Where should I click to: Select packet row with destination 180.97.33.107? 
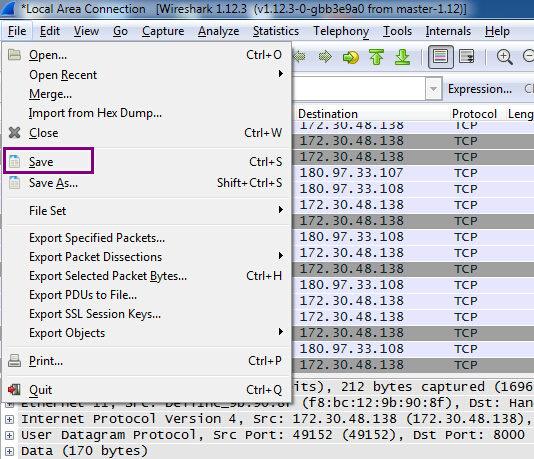click(413, 173)
